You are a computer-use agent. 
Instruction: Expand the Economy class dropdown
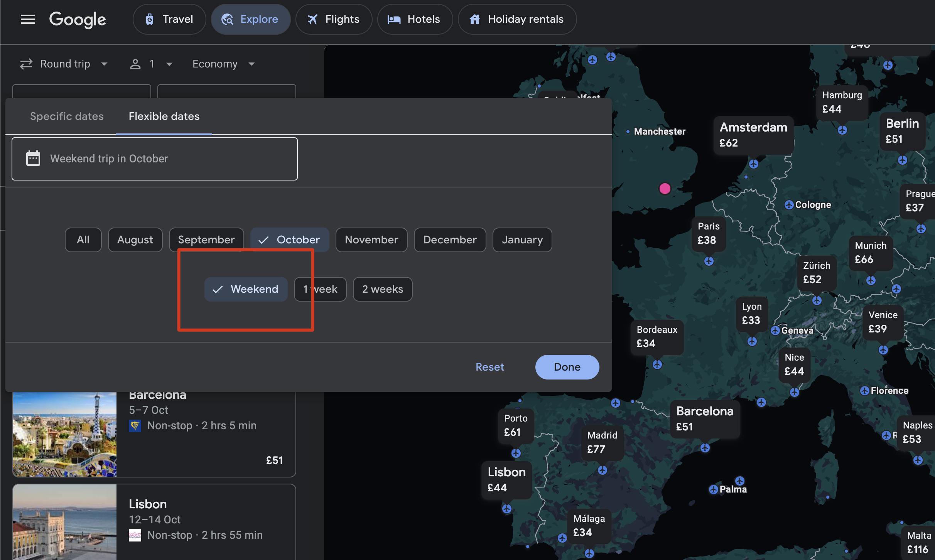click(x=223, y=64)
